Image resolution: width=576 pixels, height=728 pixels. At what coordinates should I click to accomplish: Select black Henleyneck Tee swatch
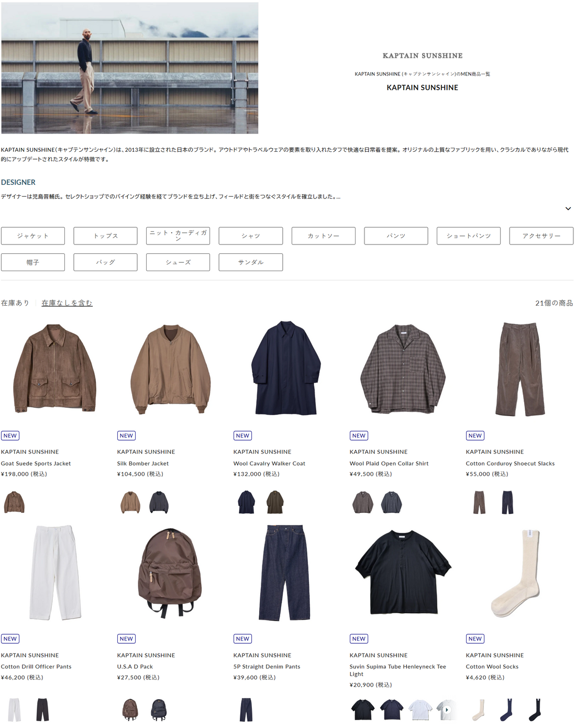[362, 710]
